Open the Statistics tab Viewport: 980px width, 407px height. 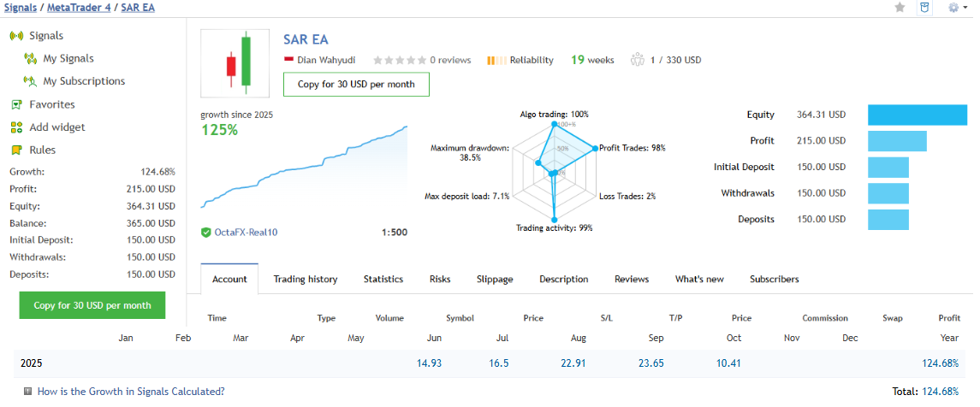click(x=383, y=280)
